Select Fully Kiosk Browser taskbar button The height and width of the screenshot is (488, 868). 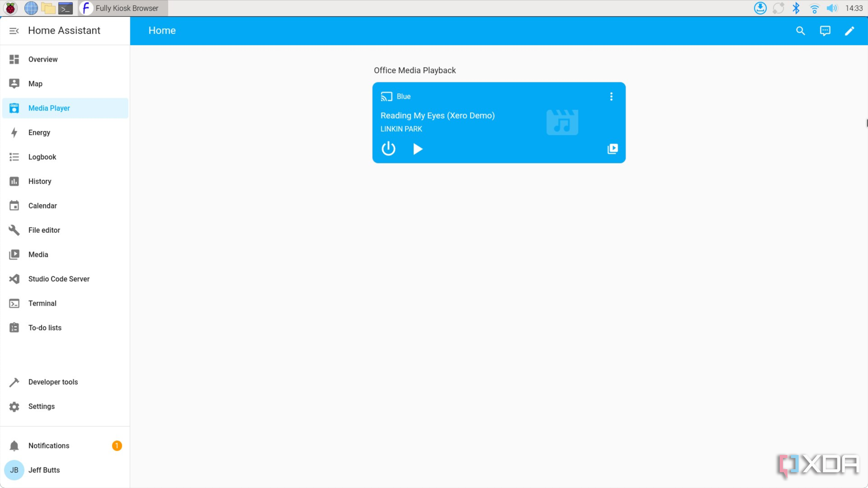pos(123,8)
